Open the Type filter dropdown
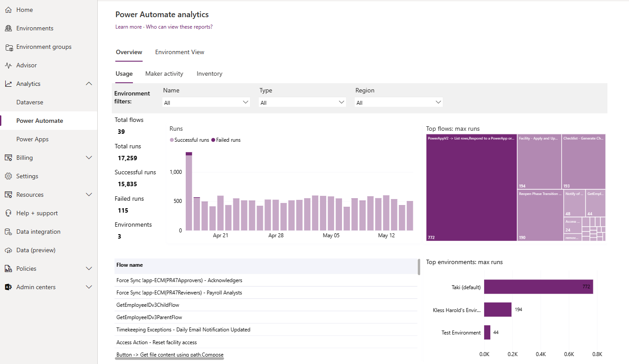This screenshot has width=629, height=364. [302, 102]
